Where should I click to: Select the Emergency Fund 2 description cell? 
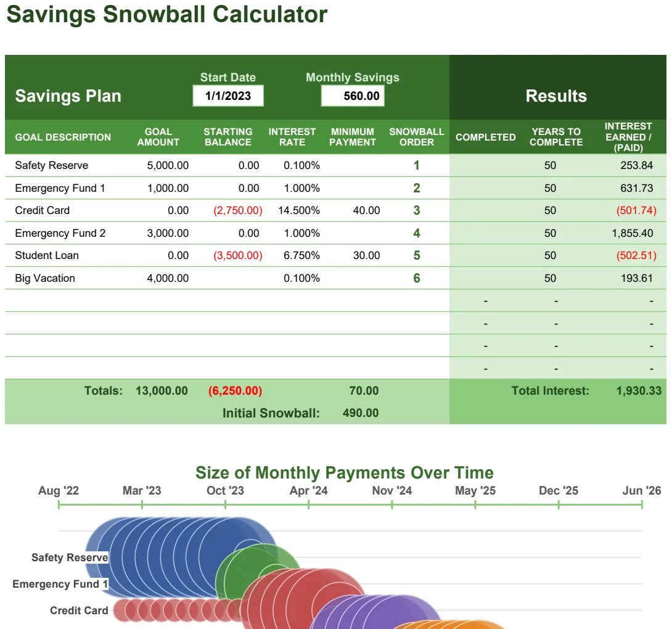coord(60,233)
